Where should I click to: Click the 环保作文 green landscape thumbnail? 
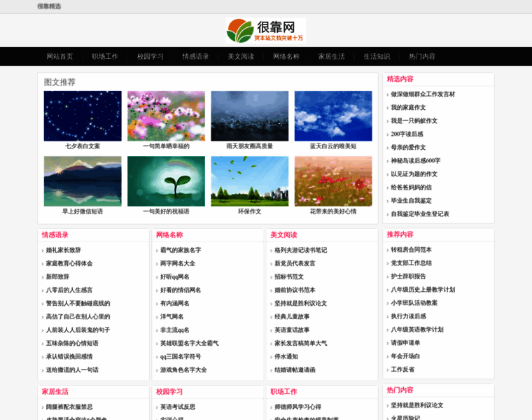[x=249, y=181]
